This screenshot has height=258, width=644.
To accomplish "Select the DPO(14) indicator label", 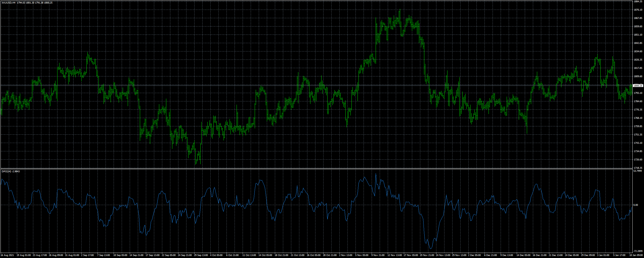I will pos(6,171).
